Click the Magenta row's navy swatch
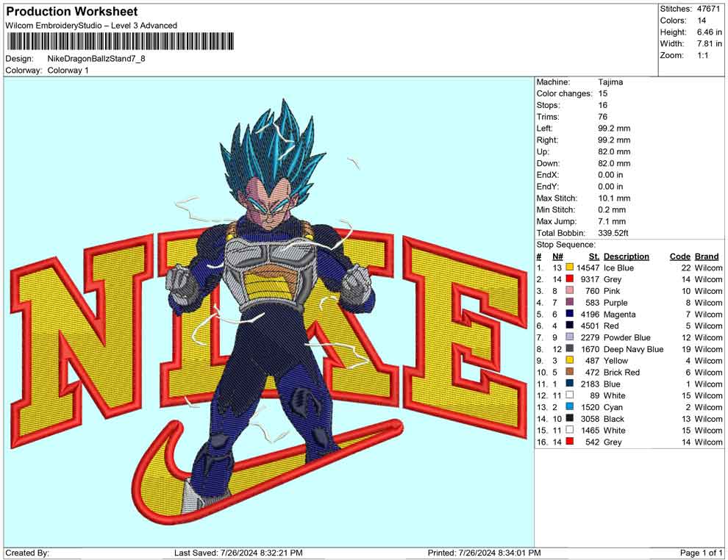The image size is (728, 560). click(570, 314)
